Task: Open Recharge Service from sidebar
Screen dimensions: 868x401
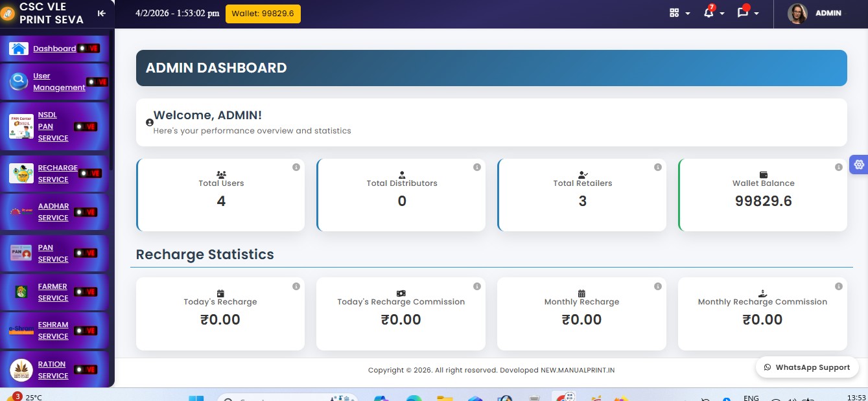Action: [x=57, y=174]
